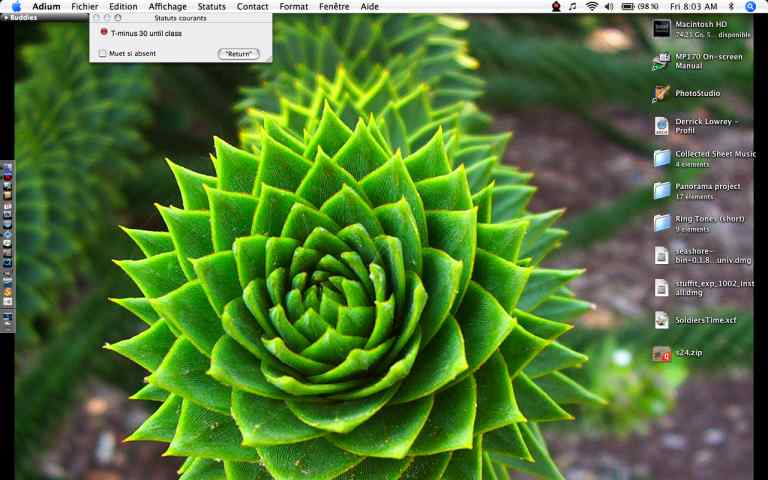This screenshot has height=480, width=768.
Task: Select the stuffit_exp_1002_install.dmg file
Action: click(x=661, y=288)
